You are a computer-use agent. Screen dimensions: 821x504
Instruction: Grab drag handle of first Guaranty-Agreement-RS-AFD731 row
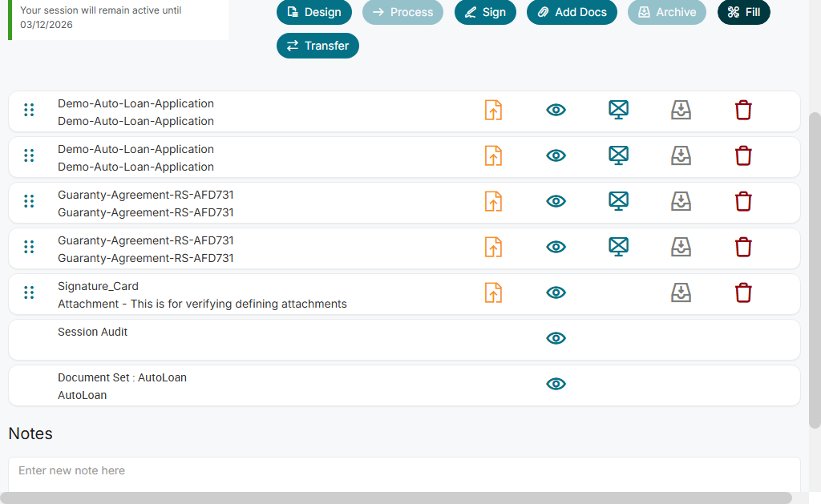click(x=29, y=201)
